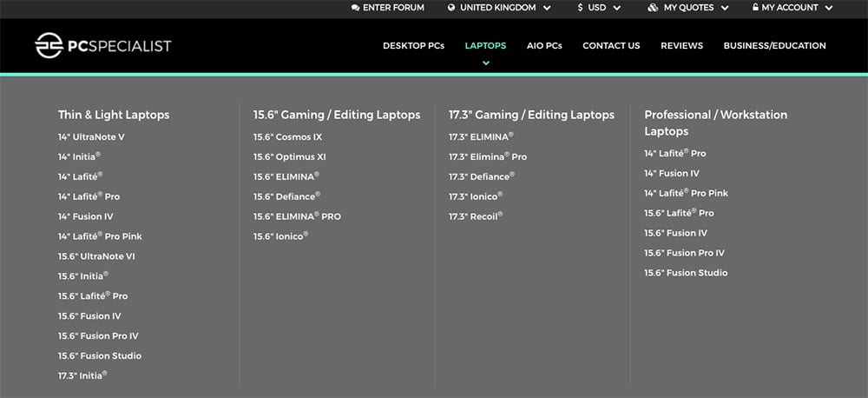Open the USD currency dropdown
Screen dimensions: 868x398
(x=599, y=8)
